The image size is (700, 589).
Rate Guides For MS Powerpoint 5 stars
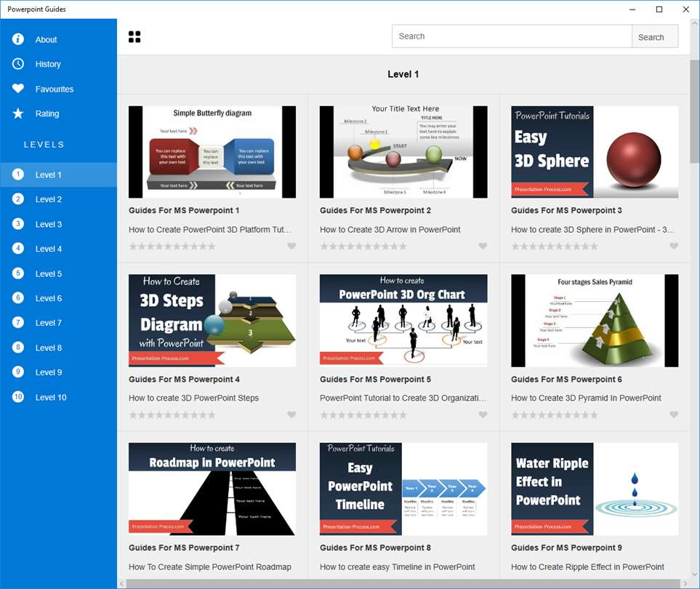363,415
